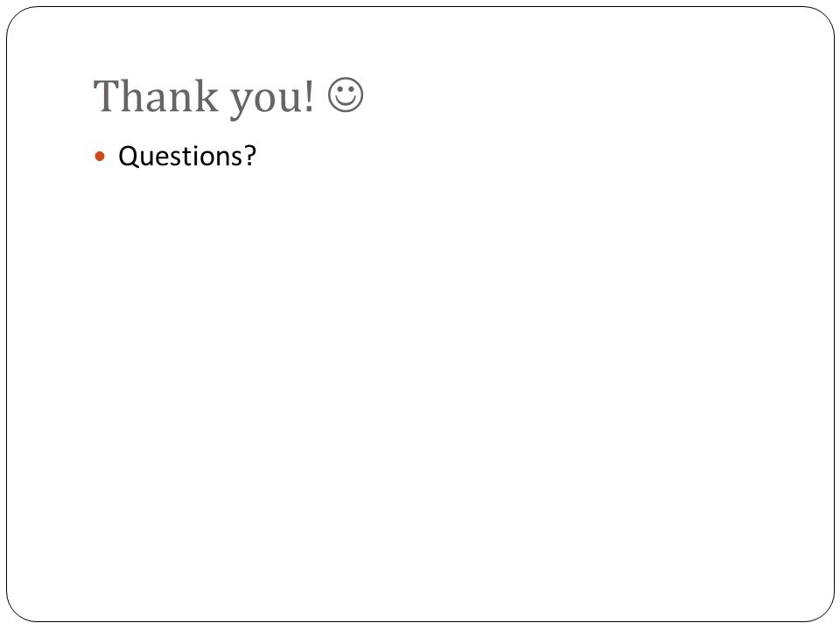Viewport: 840px width, 630px height.
Task: Select the orange bullet point marker
Action: [100, 157]
